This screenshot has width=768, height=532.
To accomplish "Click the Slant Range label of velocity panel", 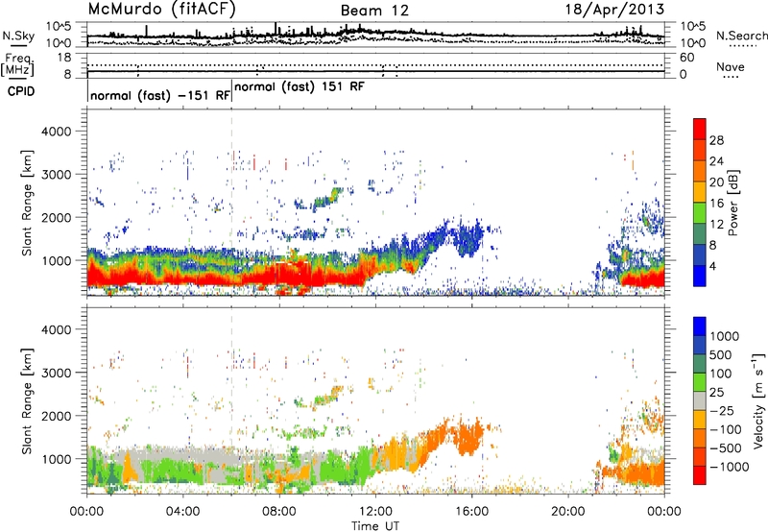I will (x=27, y=400).
